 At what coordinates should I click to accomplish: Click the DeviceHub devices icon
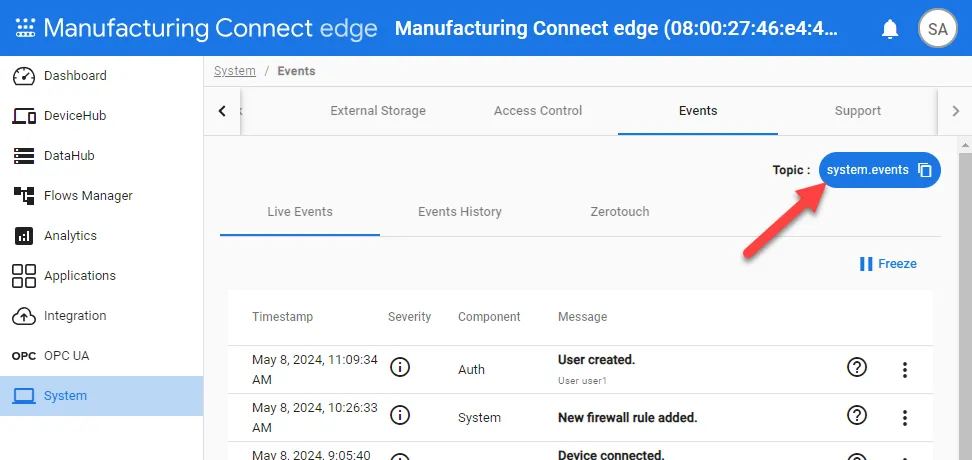[24, 116]
